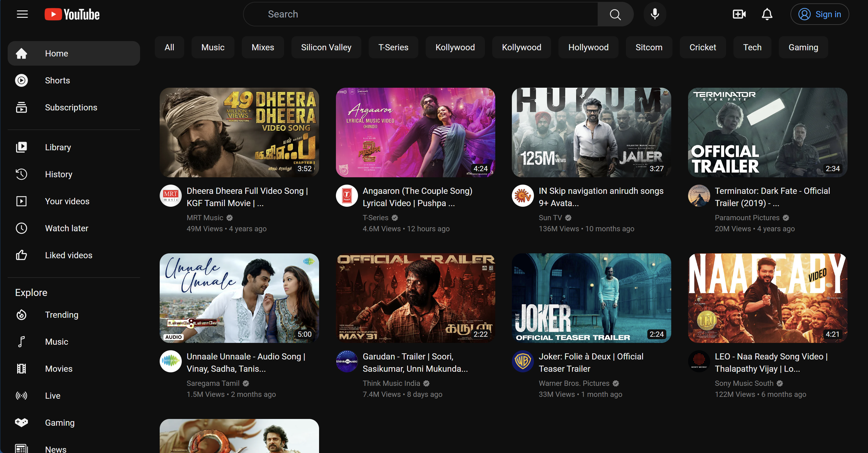Play the Joker teaser trailer thumbnail

tap(591, 298)
